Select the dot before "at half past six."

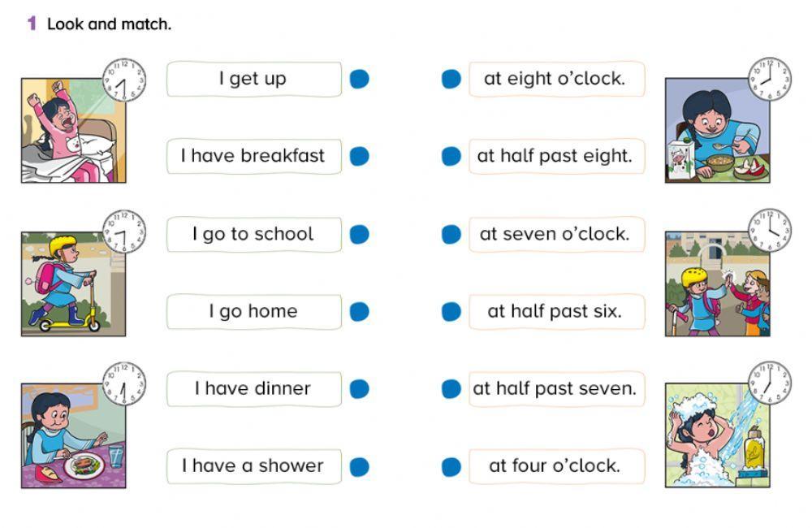coord(451,311)
